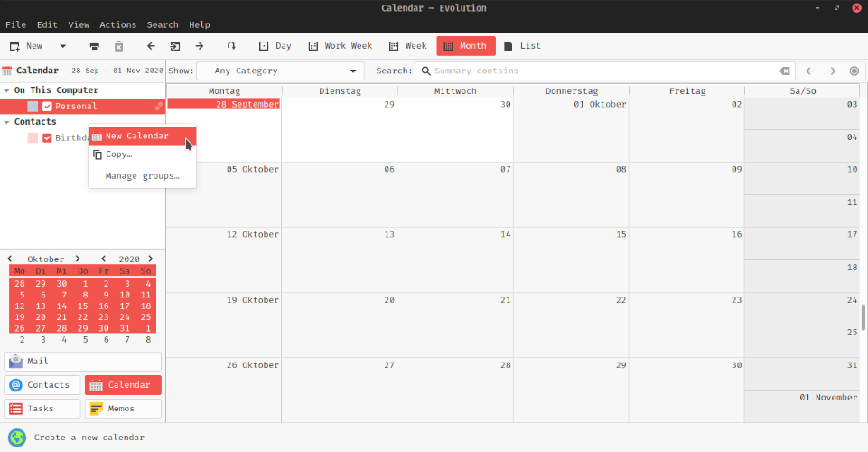Uncheck the Personal calendar checkbox
This screenshot has height=452, width=868.
[x=47, y=107]
